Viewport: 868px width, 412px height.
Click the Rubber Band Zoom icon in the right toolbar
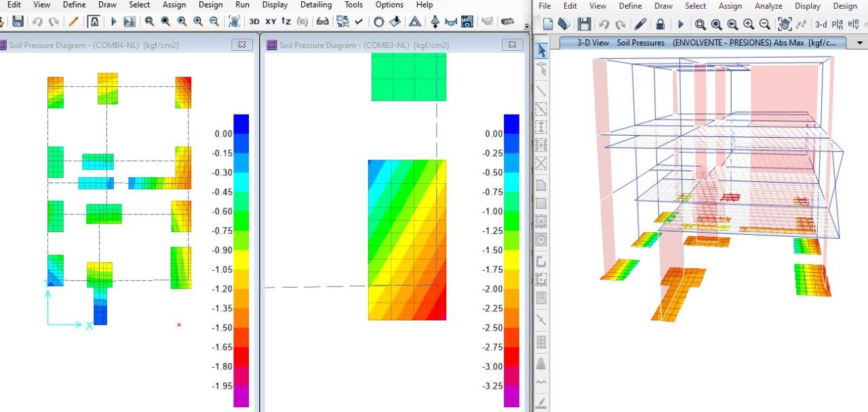(700, 24)
